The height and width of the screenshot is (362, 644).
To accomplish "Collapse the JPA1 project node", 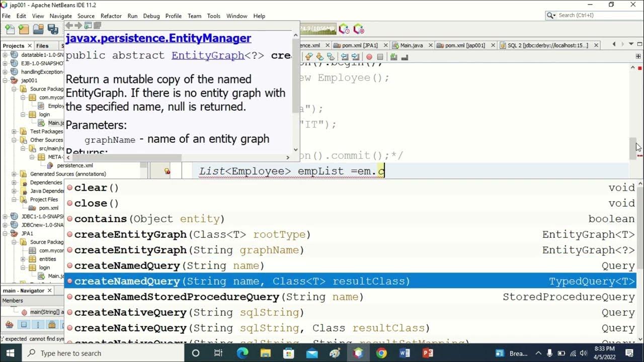I will (x=5, y=233).
